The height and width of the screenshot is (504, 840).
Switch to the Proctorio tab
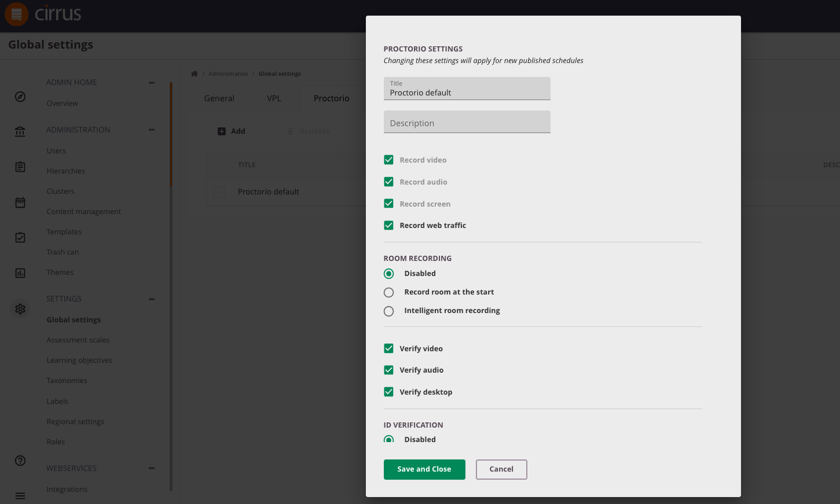[332, 98]
